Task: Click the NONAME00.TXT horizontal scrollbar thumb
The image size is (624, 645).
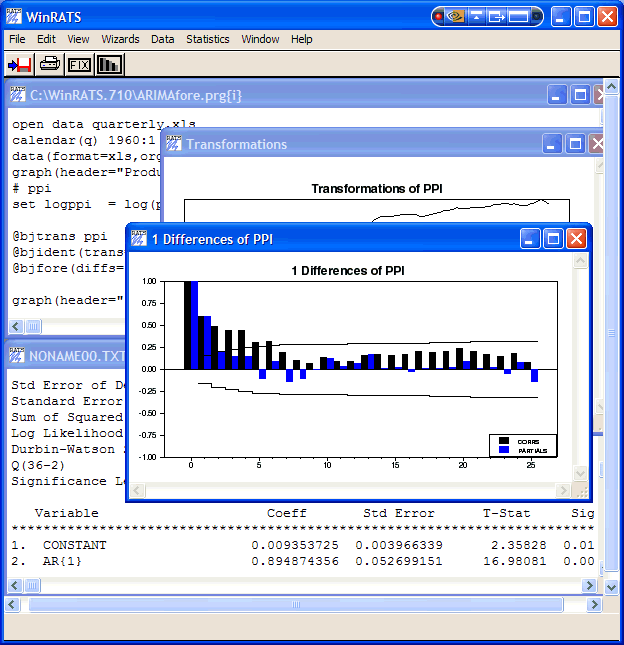Action: tap(32, 585)
